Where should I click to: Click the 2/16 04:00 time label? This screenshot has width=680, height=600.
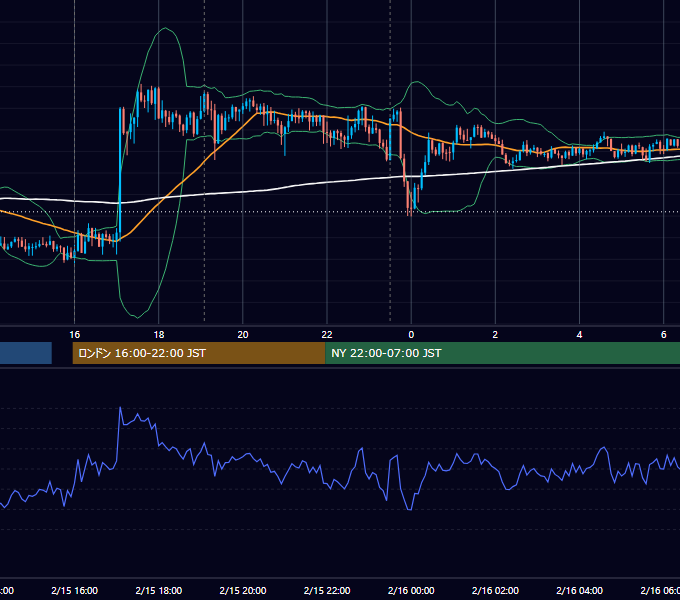pos(579,590)
